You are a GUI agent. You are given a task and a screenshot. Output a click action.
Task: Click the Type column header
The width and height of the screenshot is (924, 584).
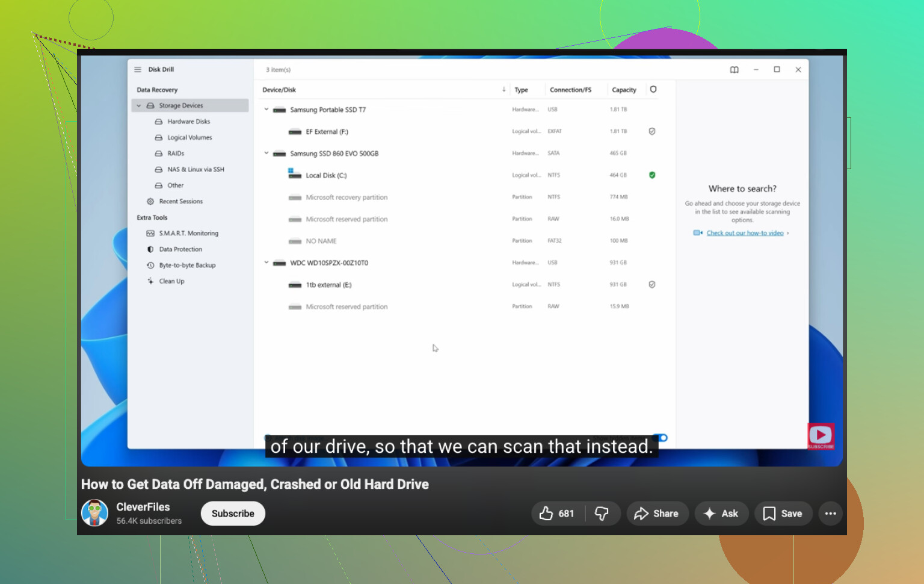(x=521, y=90)
